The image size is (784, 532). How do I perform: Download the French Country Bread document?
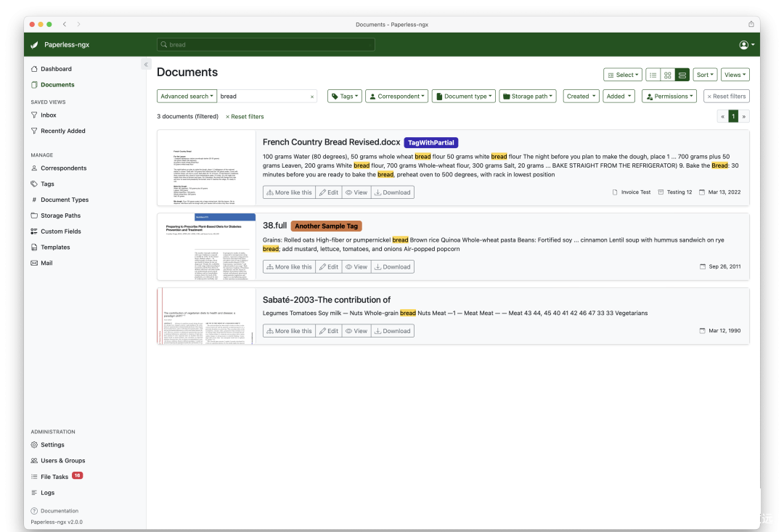click(393, 192)
